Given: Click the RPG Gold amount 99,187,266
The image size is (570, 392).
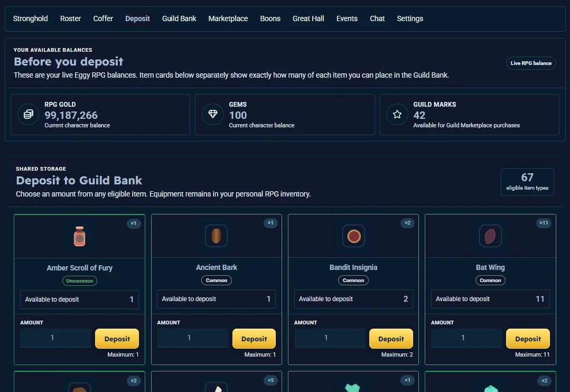Looking at the screenshot, I should click(x=71, y=115).
